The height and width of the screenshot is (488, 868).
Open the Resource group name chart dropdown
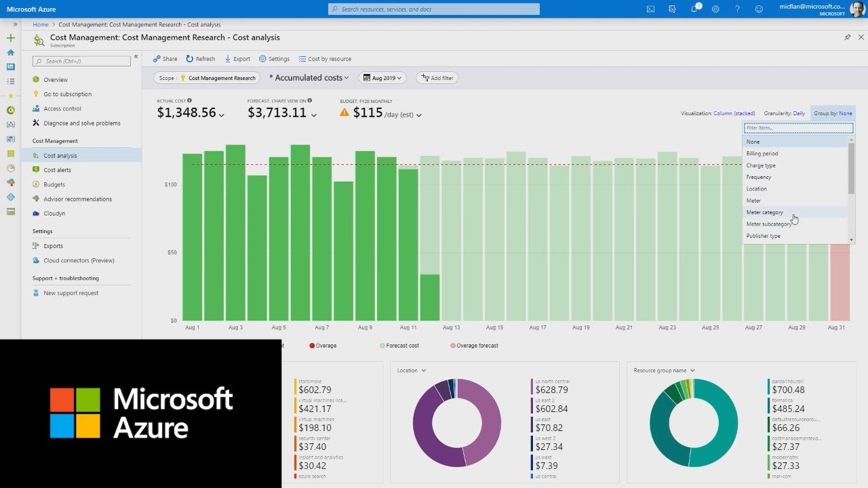[664, 371]
